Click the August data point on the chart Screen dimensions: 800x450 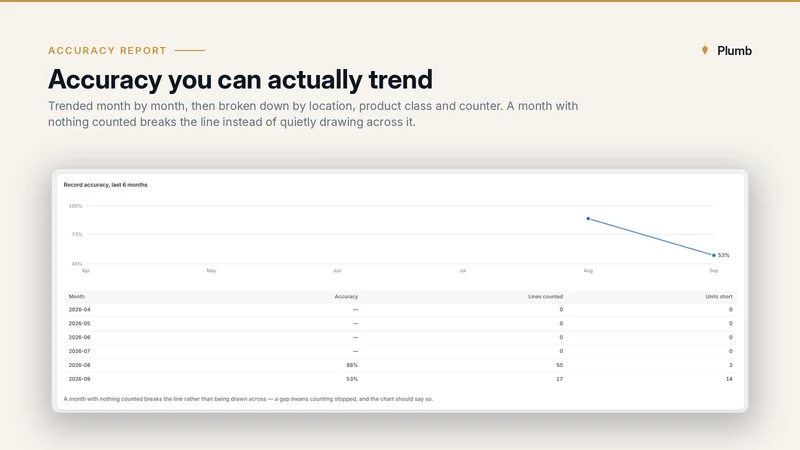(588, 218)
